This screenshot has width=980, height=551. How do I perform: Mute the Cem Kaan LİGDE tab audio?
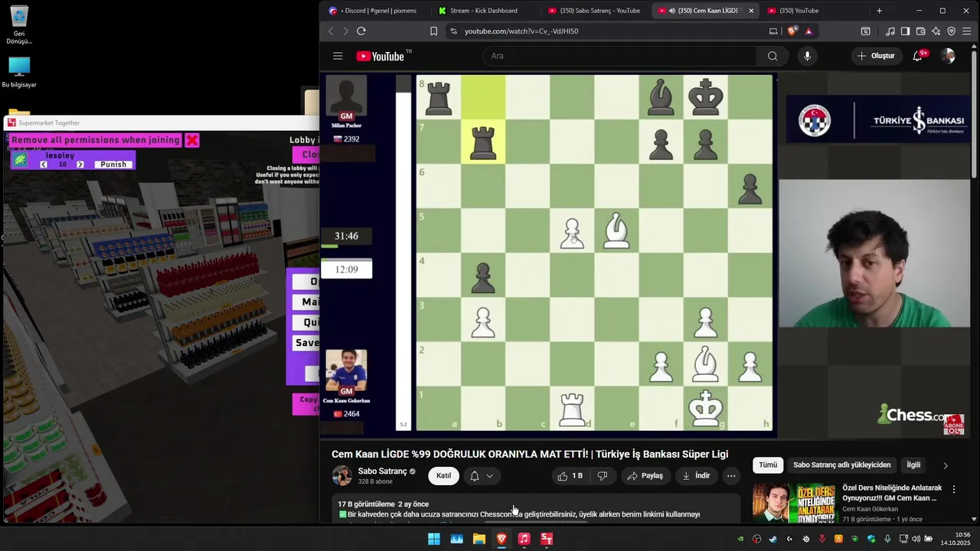coord(671,11)
